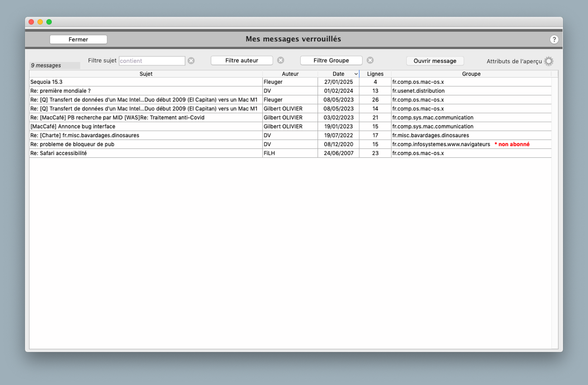Select the Re: Safari accessibilité message
Viewport: 588px width, 385px height.
[145, 153]
